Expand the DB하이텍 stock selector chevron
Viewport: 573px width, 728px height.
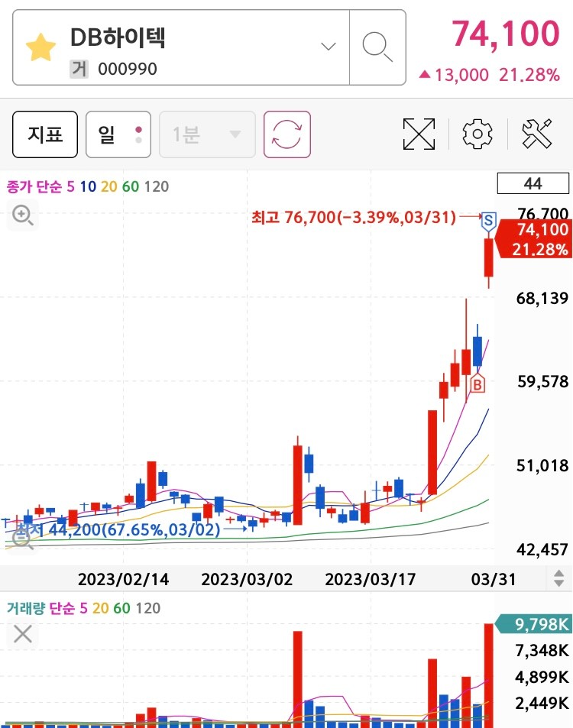[x=329, y=47]
